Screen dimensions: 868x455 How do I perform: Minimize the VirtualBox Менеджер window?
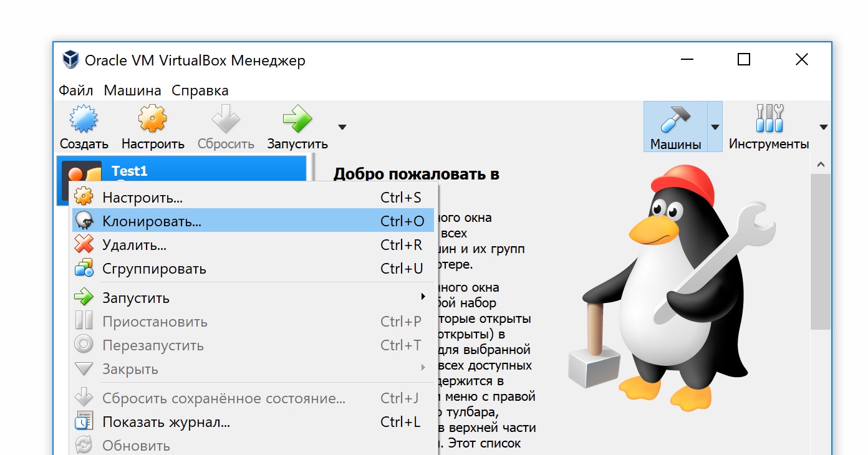[687, 59]
